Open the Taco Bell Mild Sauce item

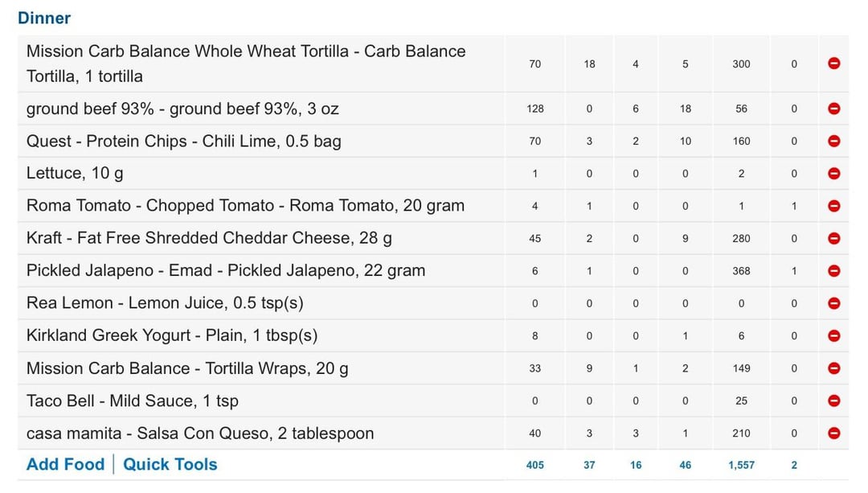click(133, 401)
